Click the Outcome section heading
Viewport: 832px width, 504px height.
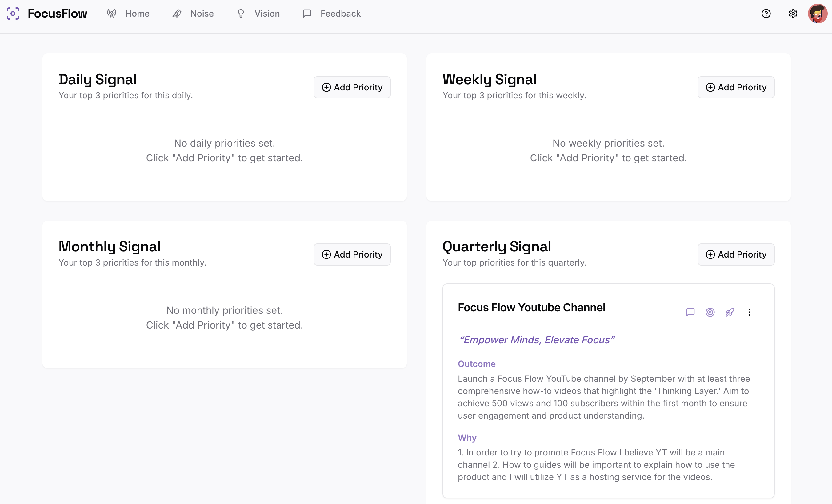point(476,364)
